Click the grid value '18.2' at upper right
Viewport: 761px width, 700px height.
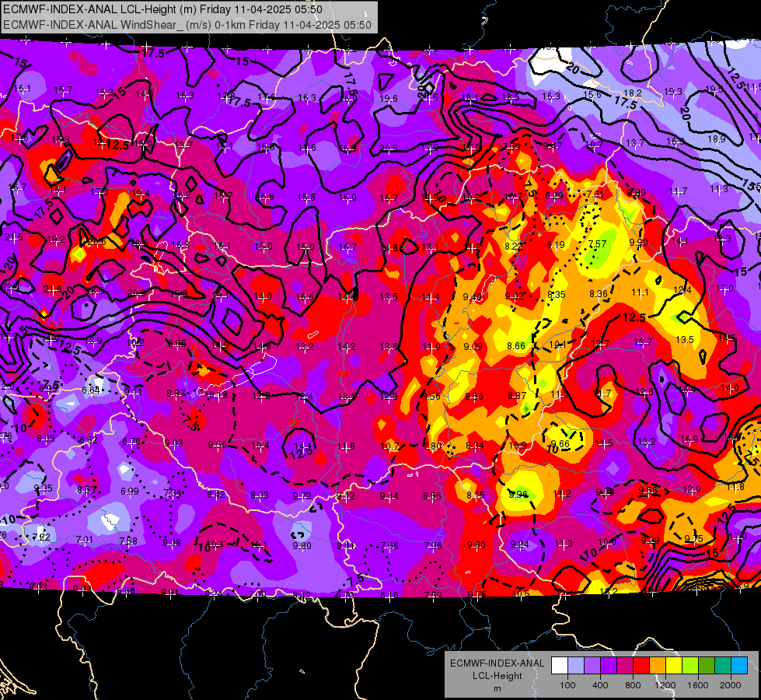pyautogui.click(x=633, y=93)
